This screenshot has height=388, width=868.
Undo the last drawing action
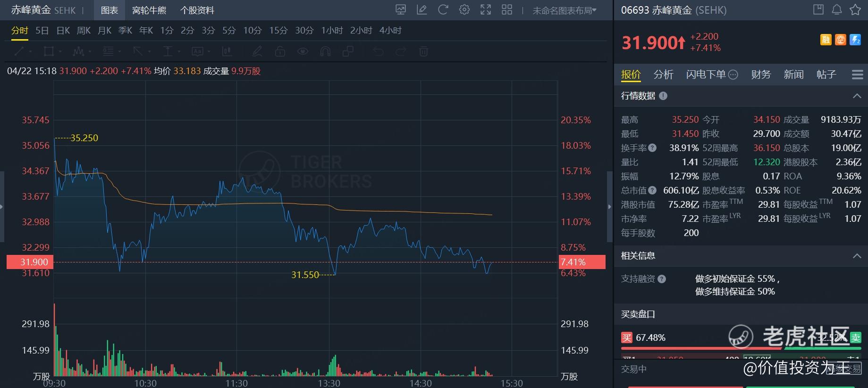[x=378, y=51]
